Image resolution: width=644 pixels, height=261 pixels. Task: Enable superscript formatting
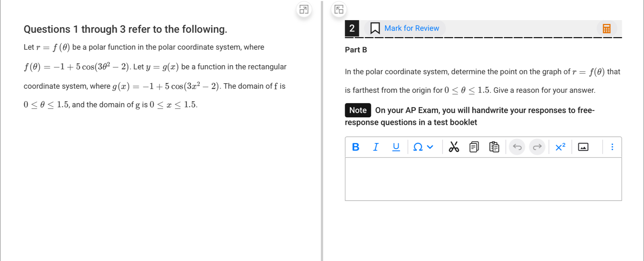click(x=560, y=147)
